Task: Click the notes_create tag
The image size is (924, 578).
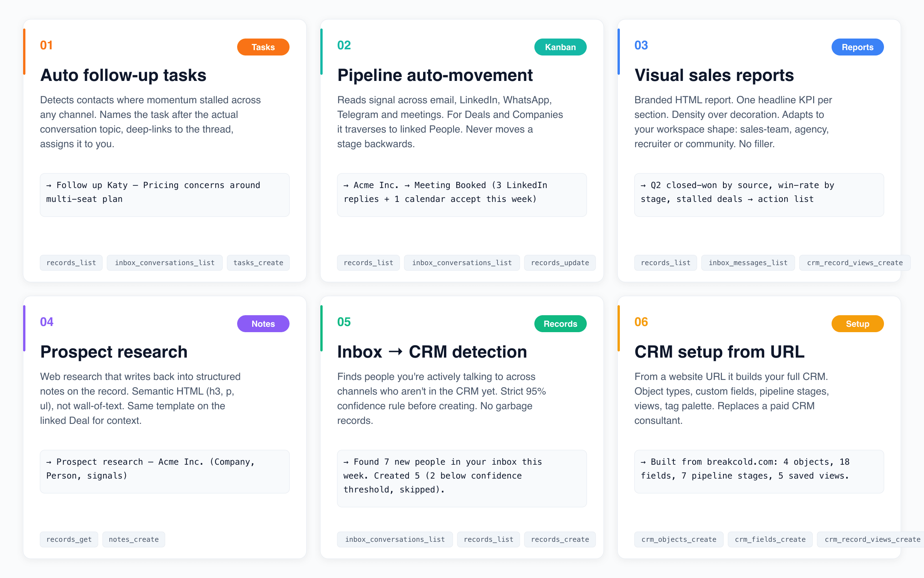Action: coord(134,539)
